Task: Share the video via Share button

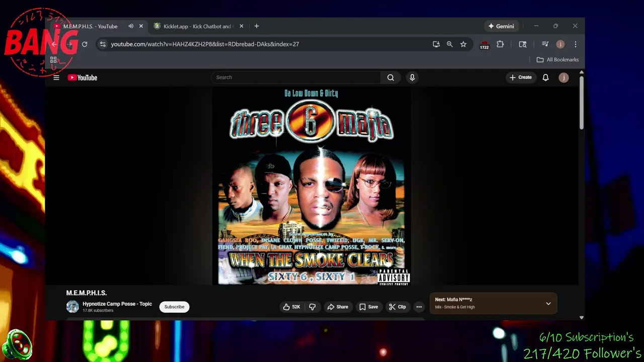Action: [338, 307]
